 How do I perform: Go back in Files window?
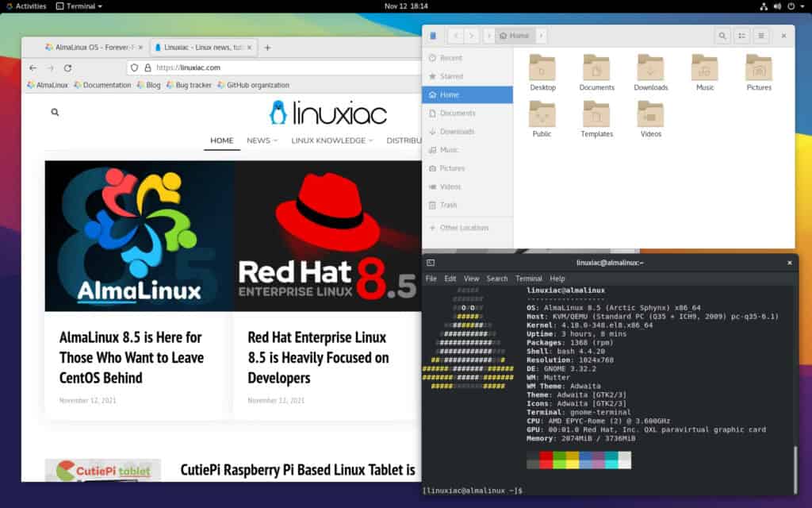coord(456,36)
